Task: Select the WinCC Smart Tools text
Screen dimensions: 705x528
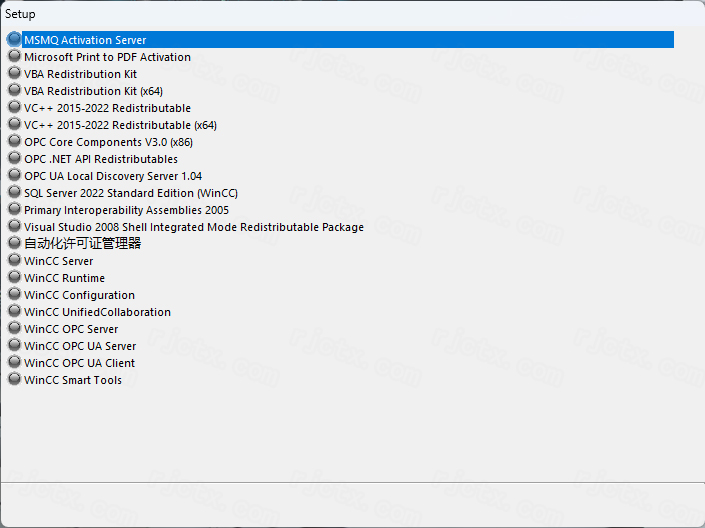Action: [x=73, y=380]
